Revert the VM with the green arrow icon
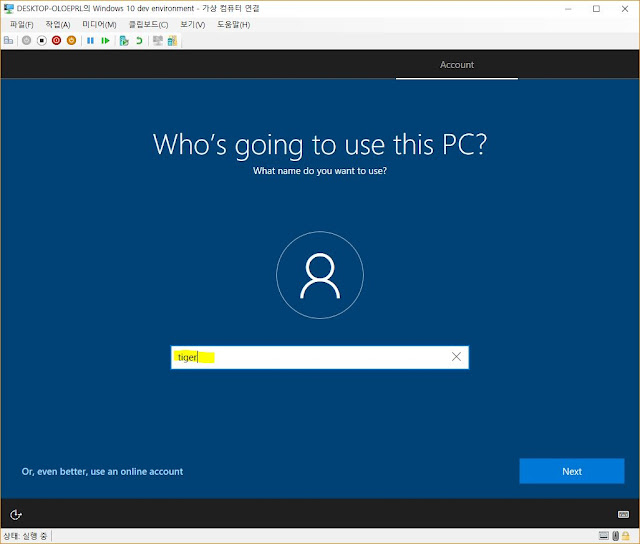Image resolution: width=640 pixels, height=544 pixels. [x=139, y=40]
